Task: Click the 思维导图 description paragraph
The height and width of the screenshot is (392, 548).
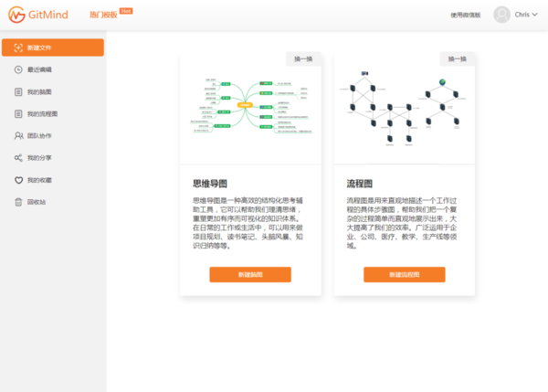Action: click(x=248, y=223)
